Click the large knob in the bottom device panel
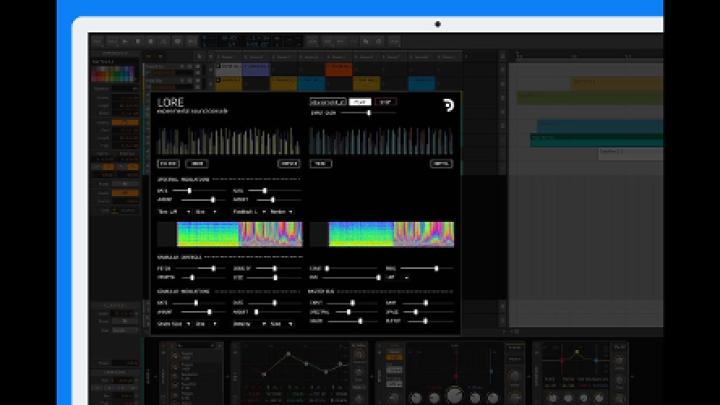This screenshot has width=720, height=405. pos(454,395)
